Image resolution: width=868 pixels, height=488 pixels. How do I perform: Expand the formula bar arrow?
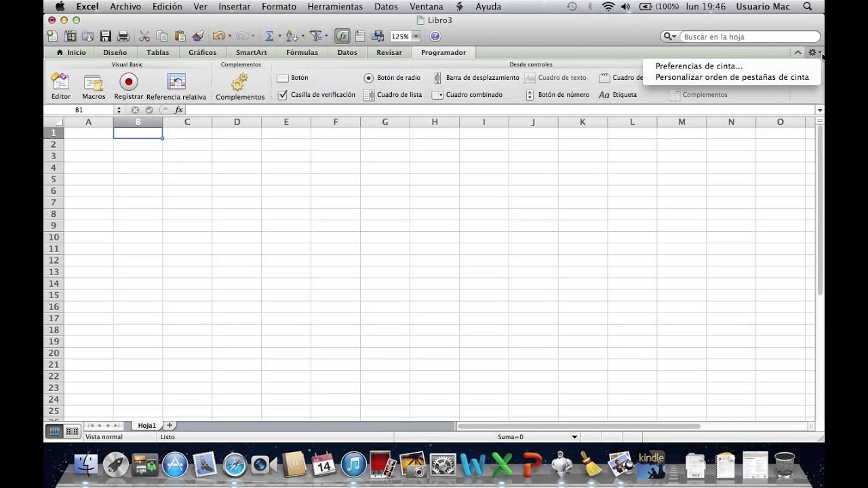[x=820, y=110]
